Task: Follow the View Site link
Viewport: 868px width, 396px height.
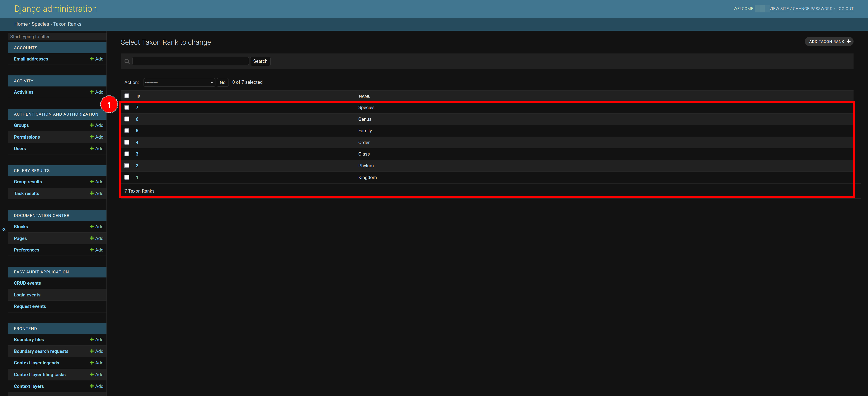Action: coord(779,9)
